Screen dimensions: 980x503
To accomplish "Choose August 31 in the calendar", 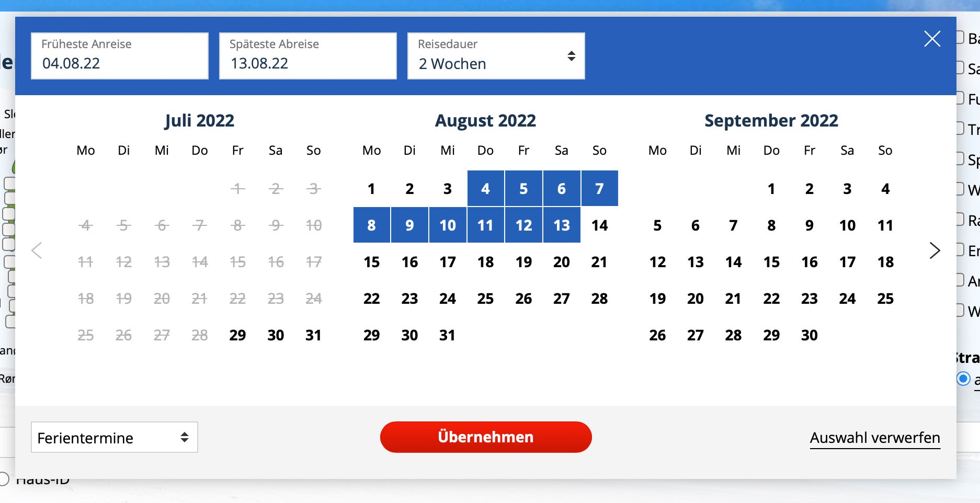I will (447, 335).
